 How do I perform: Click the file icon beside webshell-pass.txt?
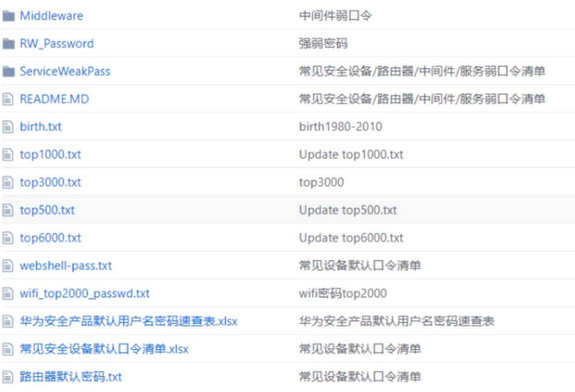coord(8,265)
